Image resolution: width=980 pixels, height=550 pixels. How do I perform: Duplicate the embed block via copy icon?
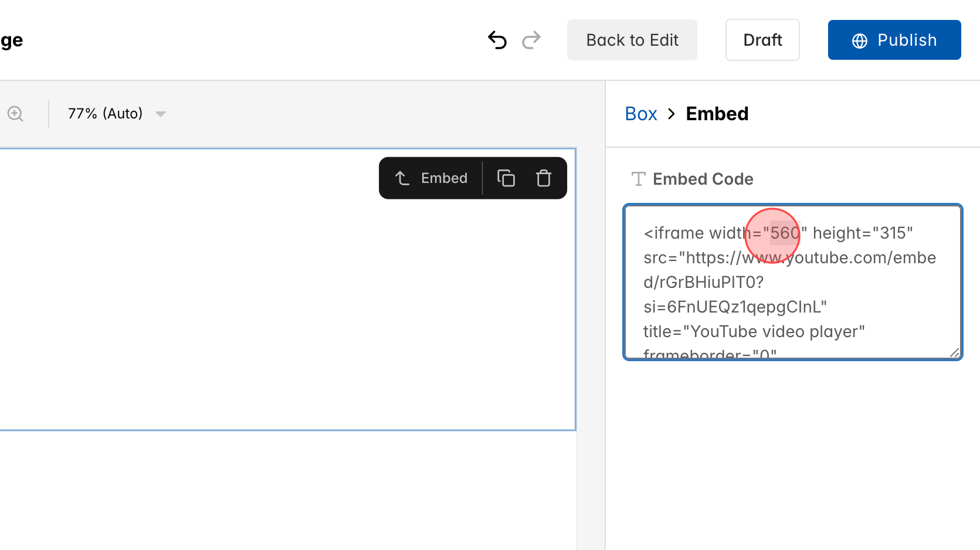click(x=506, y=178)
